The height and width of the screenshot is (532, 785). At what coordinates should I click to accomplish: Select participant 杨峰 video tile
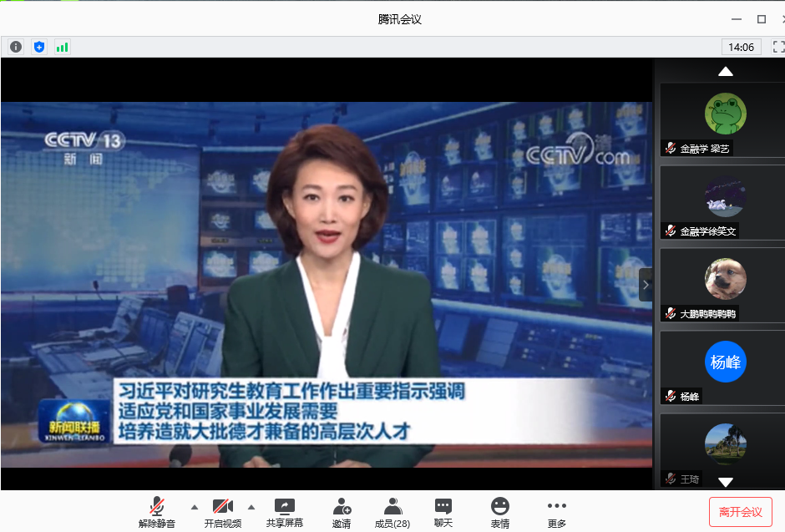click(x=722, y=367)
